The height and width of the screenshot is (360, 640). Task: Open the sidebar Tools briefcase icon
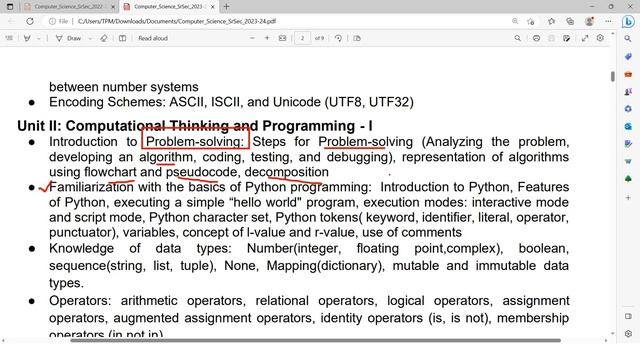(628, 74)
